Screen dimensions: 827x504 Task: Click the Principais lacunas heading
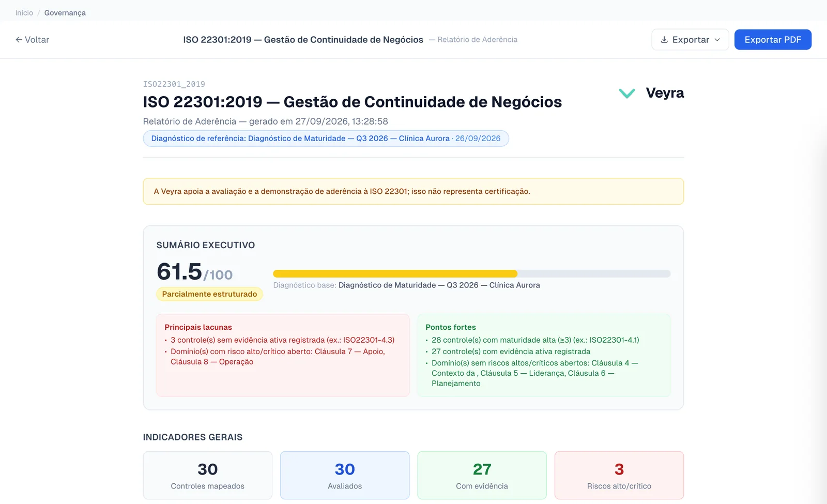(198, 327)
